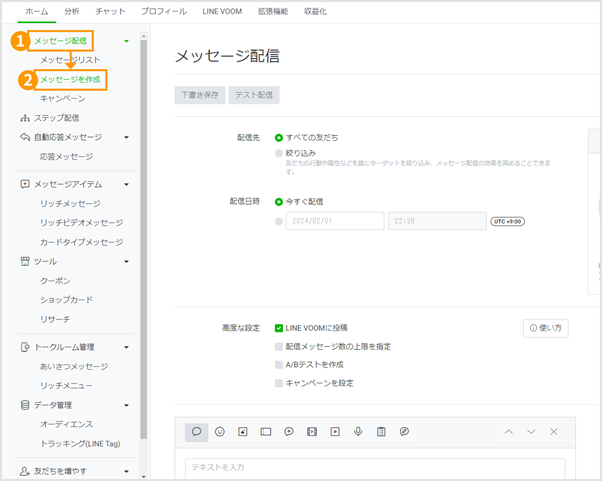Open the 収益化 tab
The image size is (602, 482).
(315, 12)
